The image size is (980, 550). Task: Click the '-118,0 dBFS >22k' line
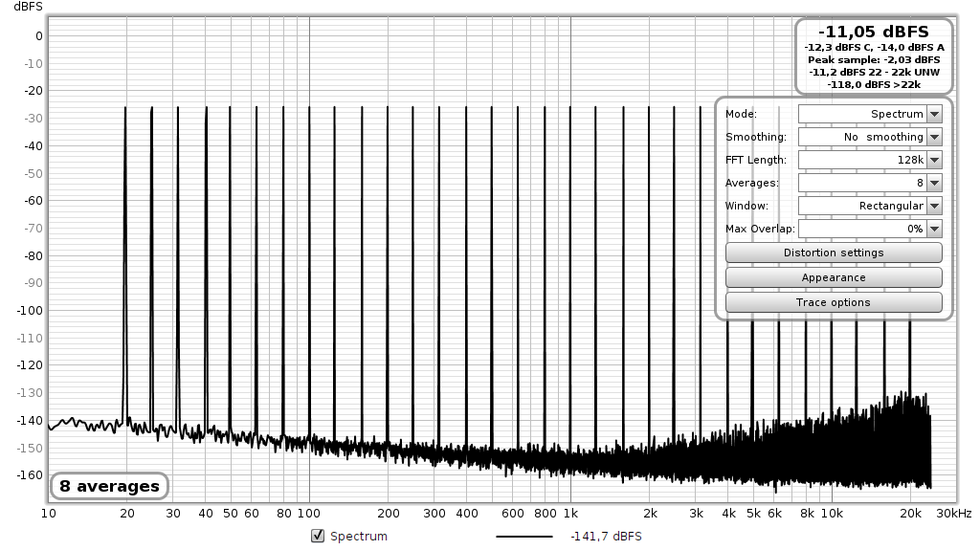tap(874, 85)
